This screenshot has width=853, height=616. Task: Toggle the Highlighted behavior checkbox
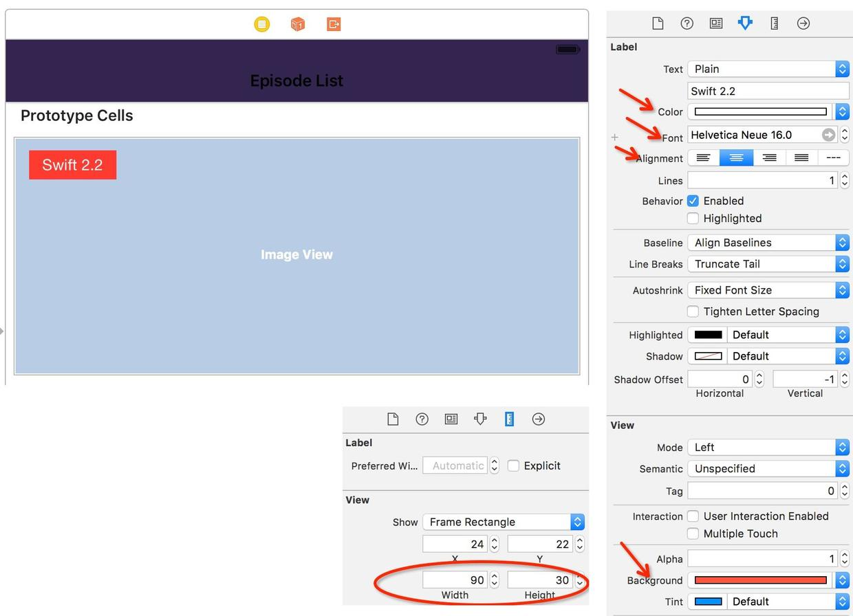(693, 219)
